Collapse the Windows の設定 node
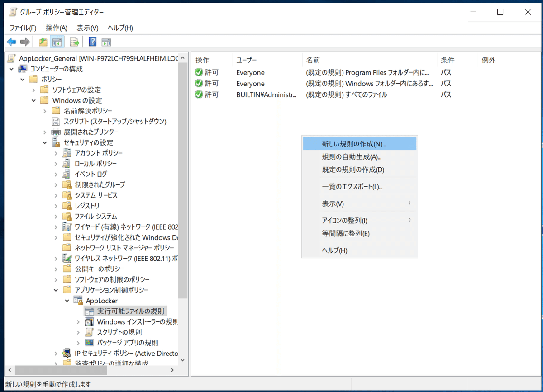Viewport: 543px width, 392px height. (34, 100)
